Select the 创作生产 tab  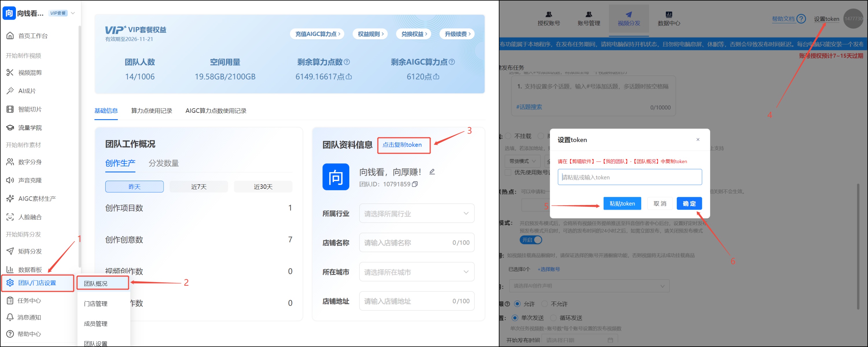click(120, 163)
